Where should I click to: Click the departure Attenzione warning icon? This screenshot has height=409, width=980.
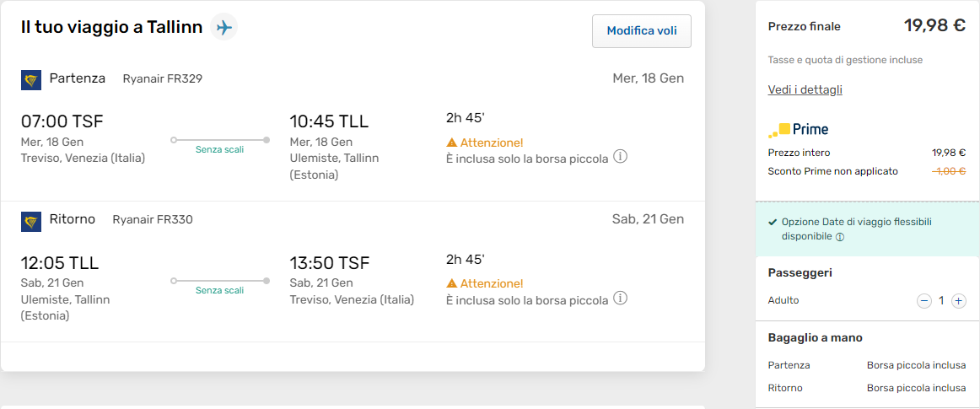(452, 143)
